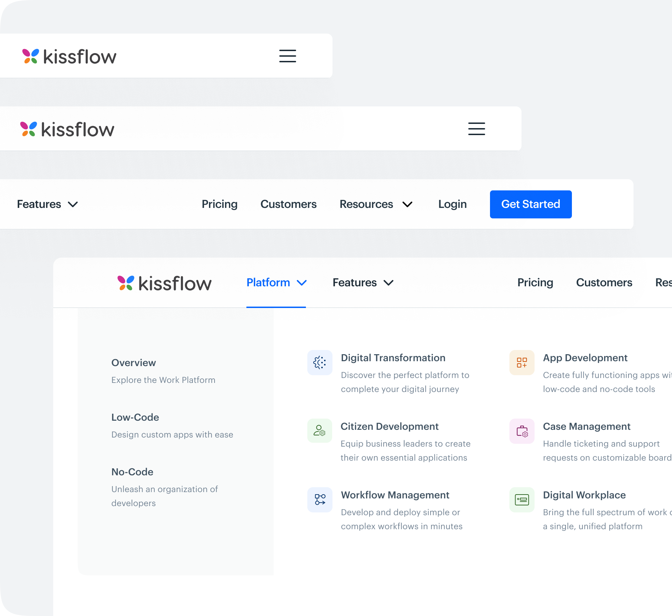
Task: Open hamburger menu in smallest navbar
Action: (288, 56)
